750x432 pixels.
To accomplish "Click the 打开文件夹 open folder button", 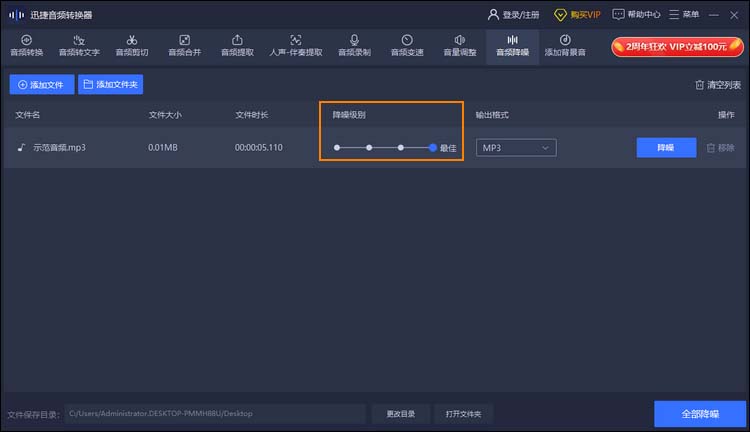I will point(463,414).
